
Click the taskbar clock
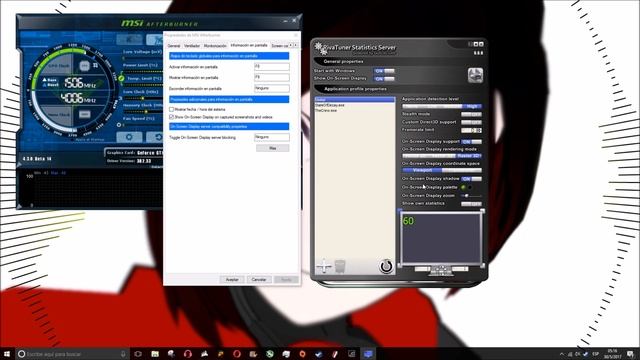[x=613, y=354]
